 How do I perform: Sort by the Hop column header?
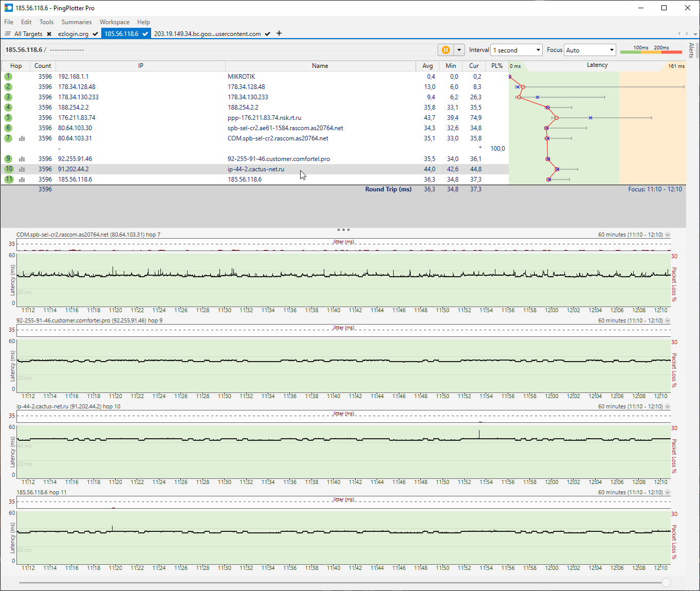pyautogui.click(x=16, y=66)
